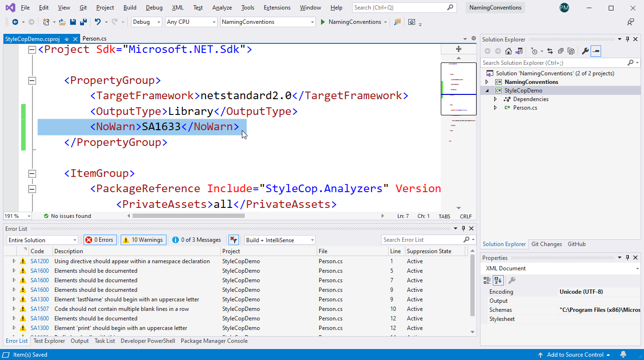The image size is (644, 360).
Task: Toggle auto-hide pin on Error List panel
Action: coord(463,229)
